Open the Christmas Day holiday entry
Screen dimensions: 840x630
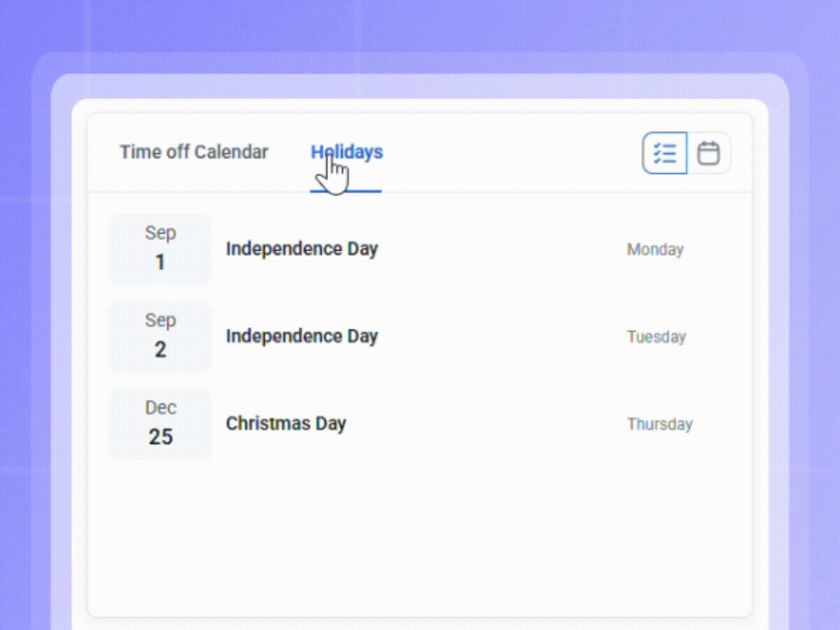(x=286, y=424)
